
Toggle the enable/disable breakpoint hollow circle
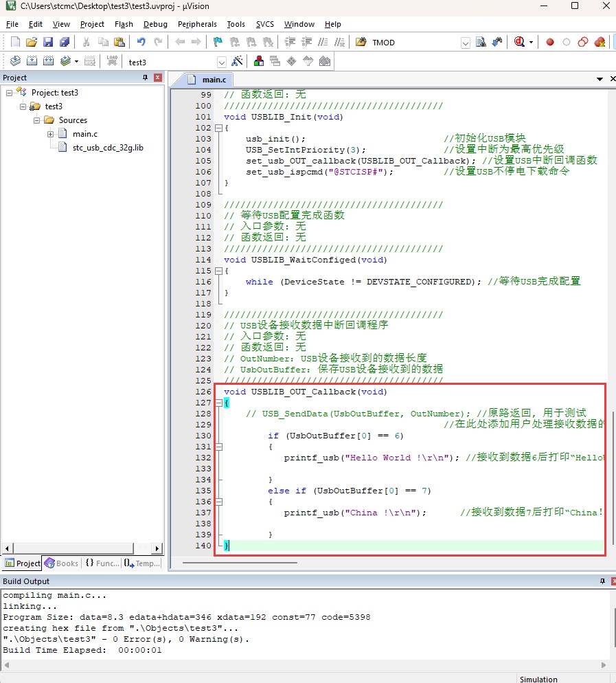point(567,42)
